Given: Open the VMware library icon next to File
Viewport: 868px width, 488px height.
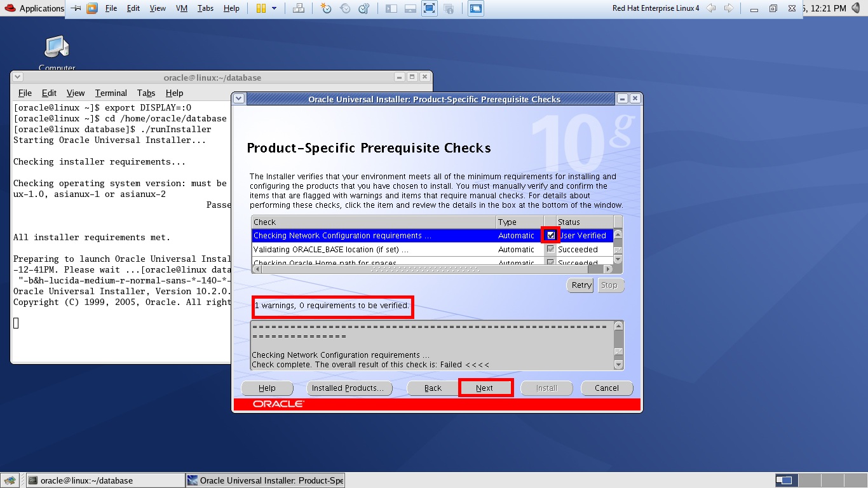Looking at the screenshot, I should [92, 8].
